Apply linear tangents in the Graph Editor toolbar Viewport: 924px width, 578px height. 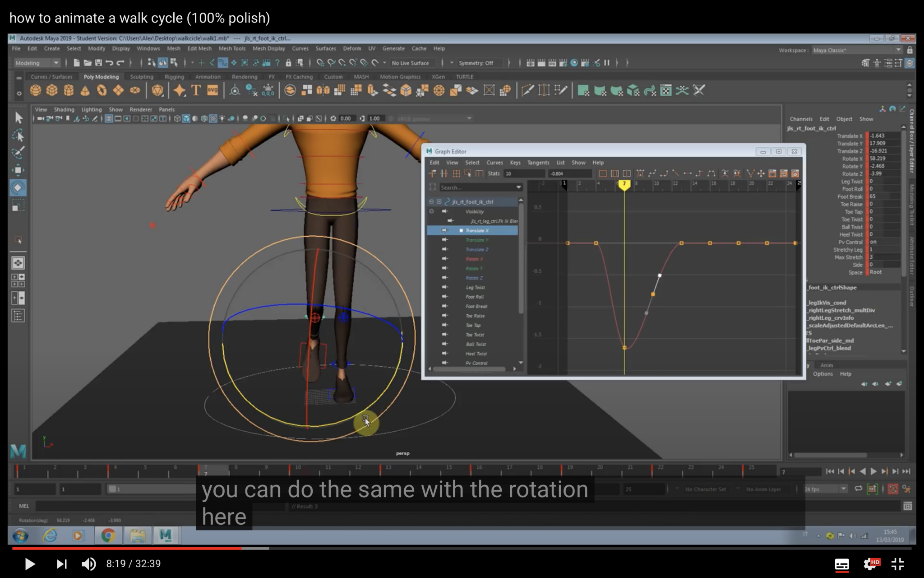point(676,174)
